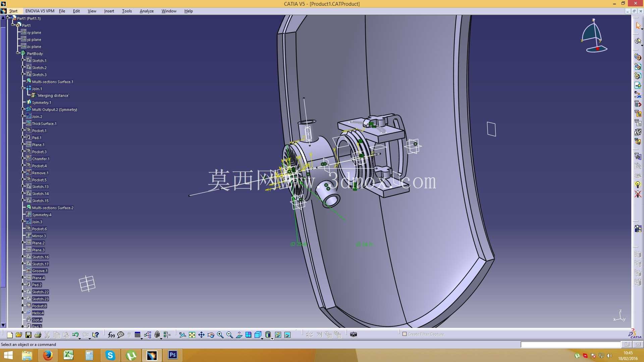Open the Undo history dropdown arrow

coord(80,339)
